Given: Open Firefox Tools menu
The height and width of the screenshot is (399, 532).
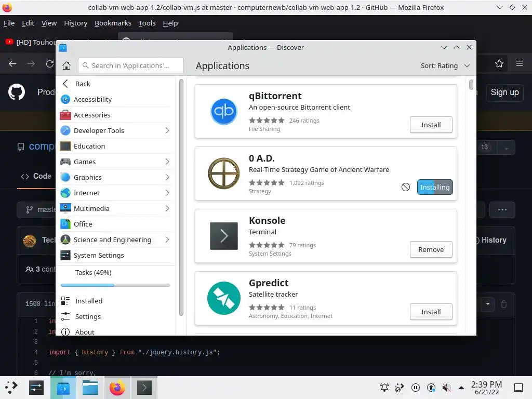Looking at the screenshot, I should pos(147,23).
